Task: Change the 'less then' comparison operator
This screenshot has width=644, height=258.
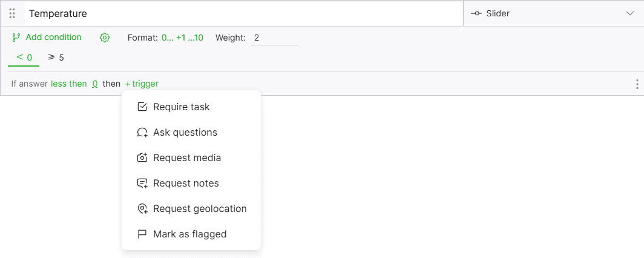Action: click(68, 84)
